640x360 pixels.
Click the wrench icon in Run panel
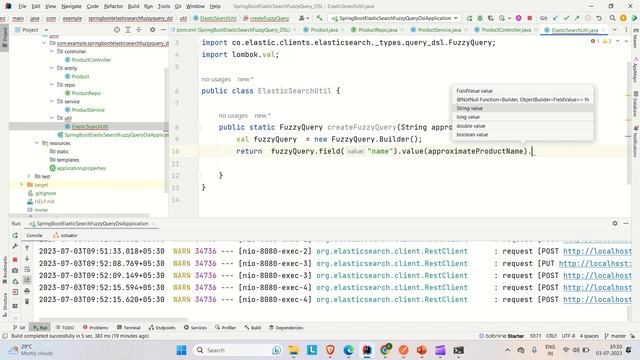coord(15,246)
